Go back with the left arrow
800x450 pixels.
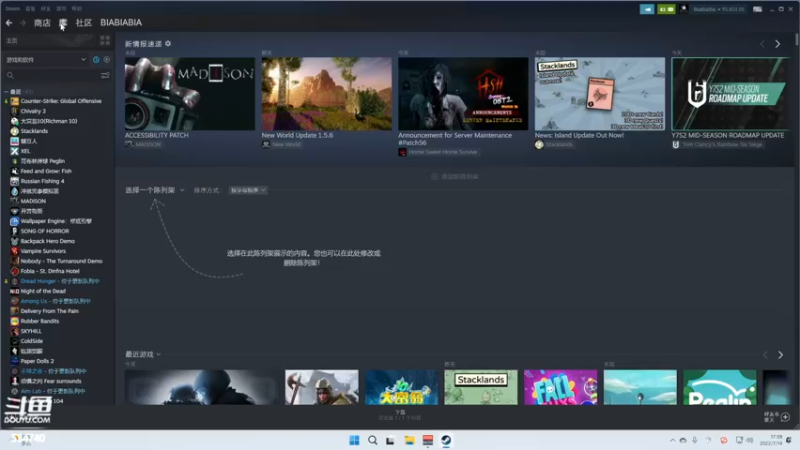pos(9,22)
